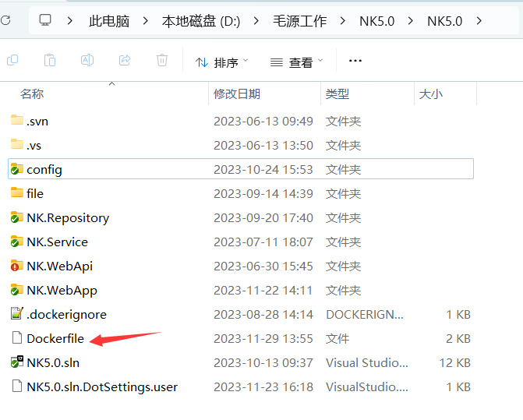The width and height of the screenshot is (523, 420).
Task: Select the config folder
Action: [x=44, y=169]
